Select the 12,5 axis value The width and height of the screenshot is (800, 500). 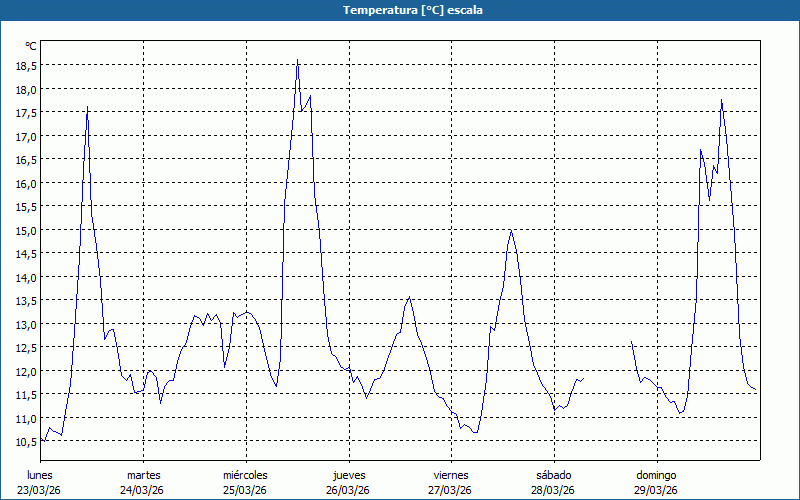[x=26, y=347]
